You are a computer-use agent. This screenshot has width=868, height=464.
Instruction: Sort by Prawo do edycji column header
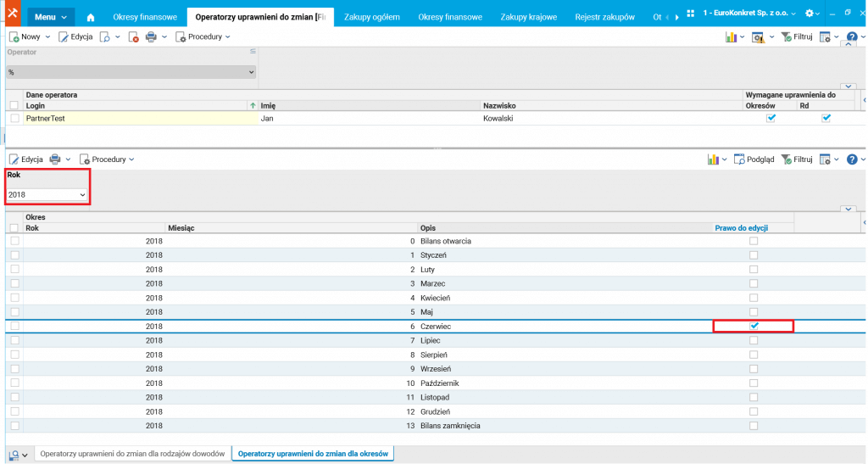(741, 228)
